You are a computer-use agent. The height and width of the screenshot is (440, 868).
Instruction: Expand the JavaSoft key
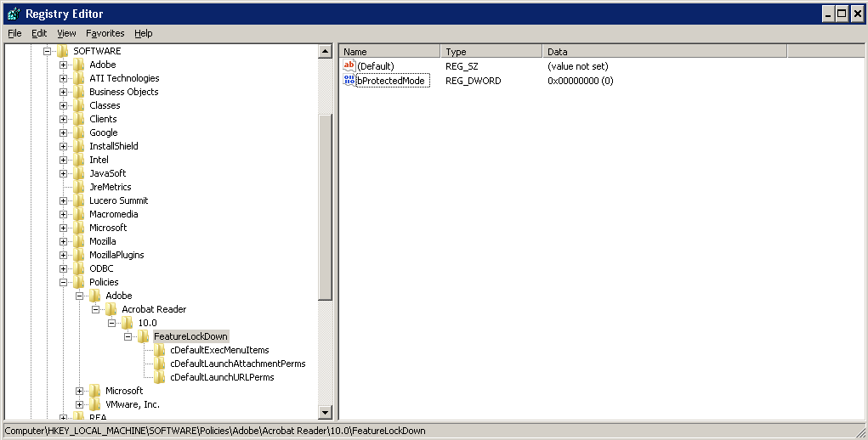point(63,173)
